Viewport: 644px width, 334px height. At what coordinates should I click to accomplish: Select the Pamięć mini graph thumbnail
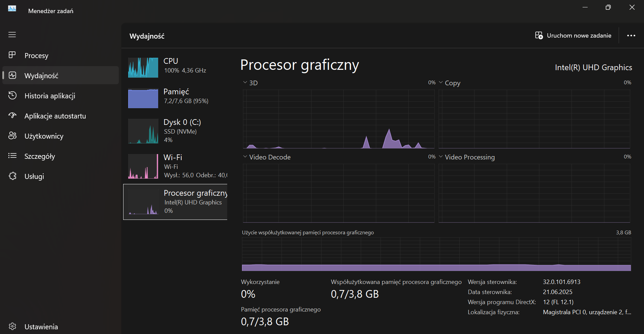143,98
